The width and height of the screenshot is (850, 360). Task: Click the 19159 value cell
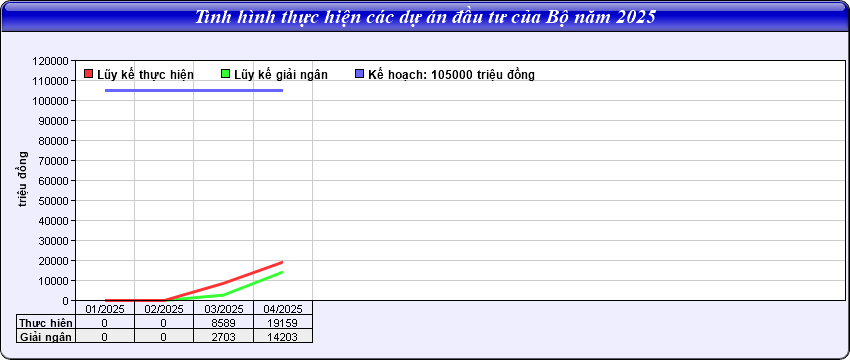point(282,323)
